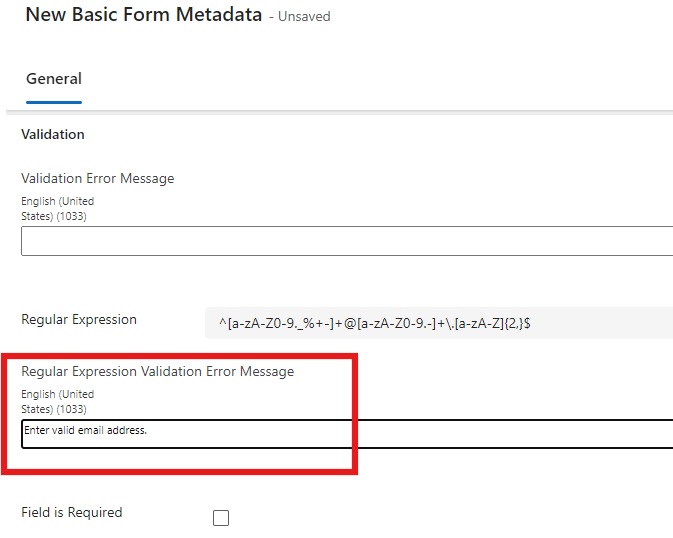The height and width of the screenshot is (538, 673).
Task: Click the "New Basic Form Metadata" page title
Action: click(143, 15)
